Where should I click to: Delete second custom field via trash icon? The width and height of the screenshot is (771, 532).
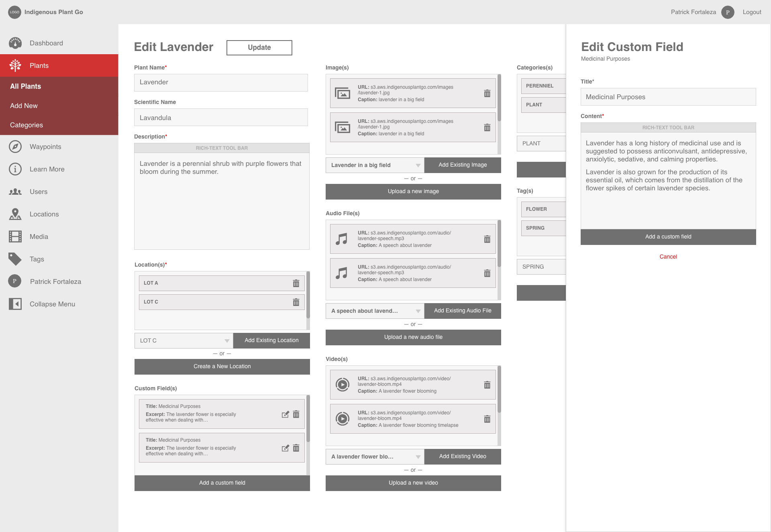tap(296, 448)
